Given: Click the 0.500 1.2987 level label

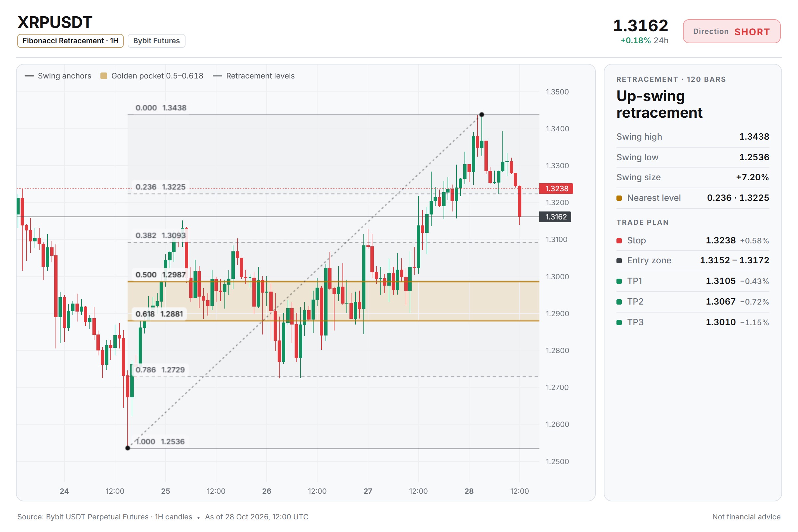Looking at the screenshot, I should (x=161, y=275).
